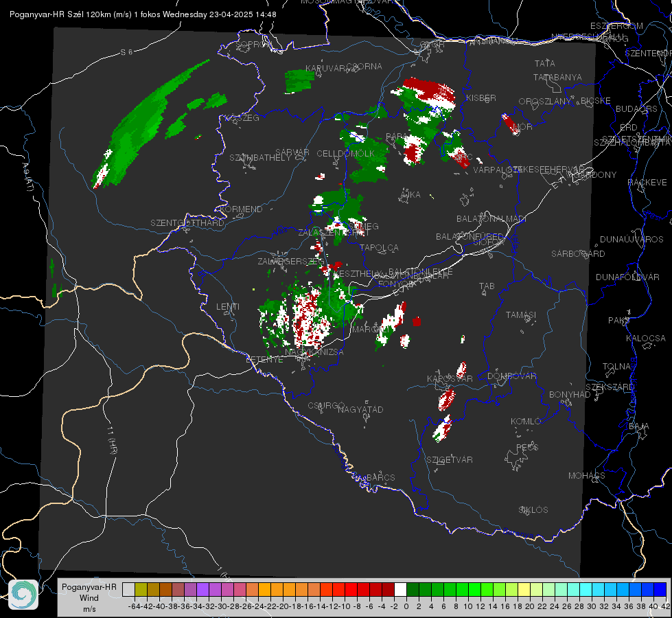Click the TAB town label
672x618 pixels.
[487, 286]
